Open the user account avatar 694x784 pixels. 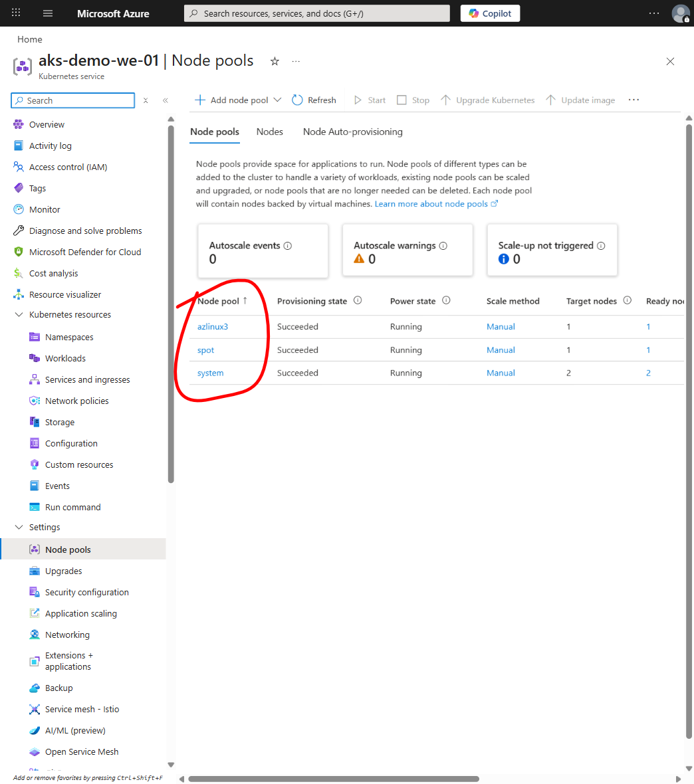681,13
